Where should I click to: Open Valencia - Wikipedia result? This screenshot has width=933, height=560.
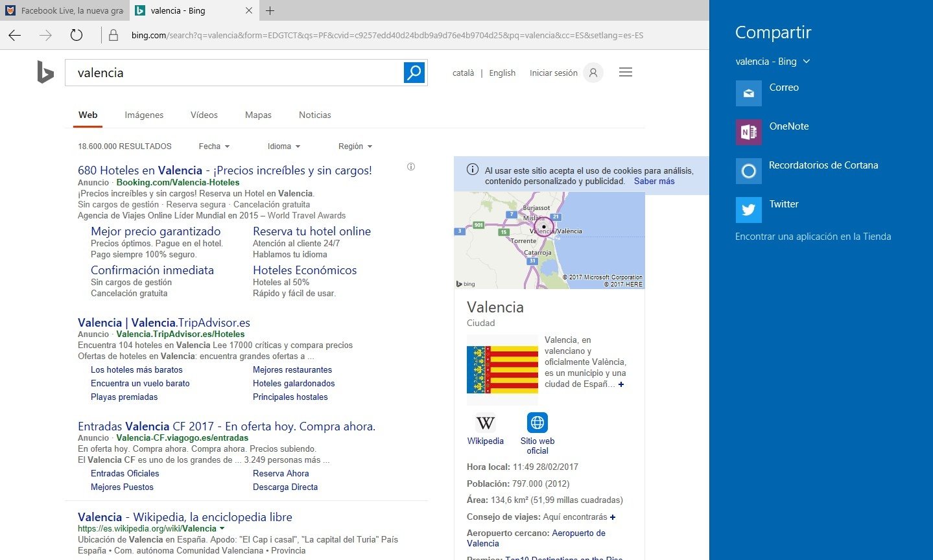185,517
